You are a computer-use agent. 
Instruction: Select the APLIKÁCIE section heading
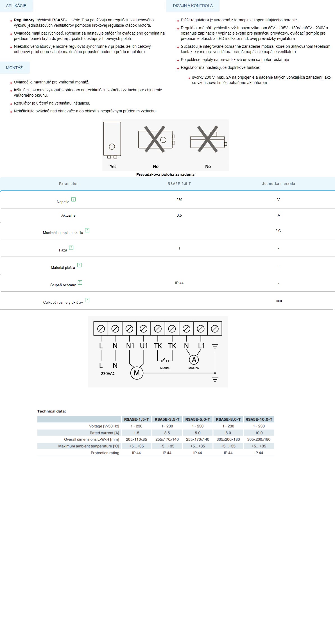coord(16,6)
